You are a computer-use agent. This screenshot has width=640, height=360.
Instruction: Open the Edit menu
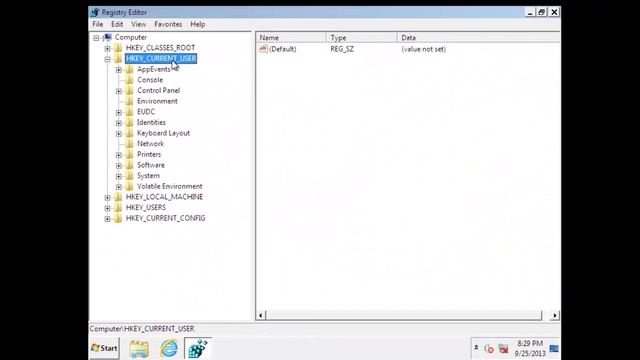click(x=117, y=24)
